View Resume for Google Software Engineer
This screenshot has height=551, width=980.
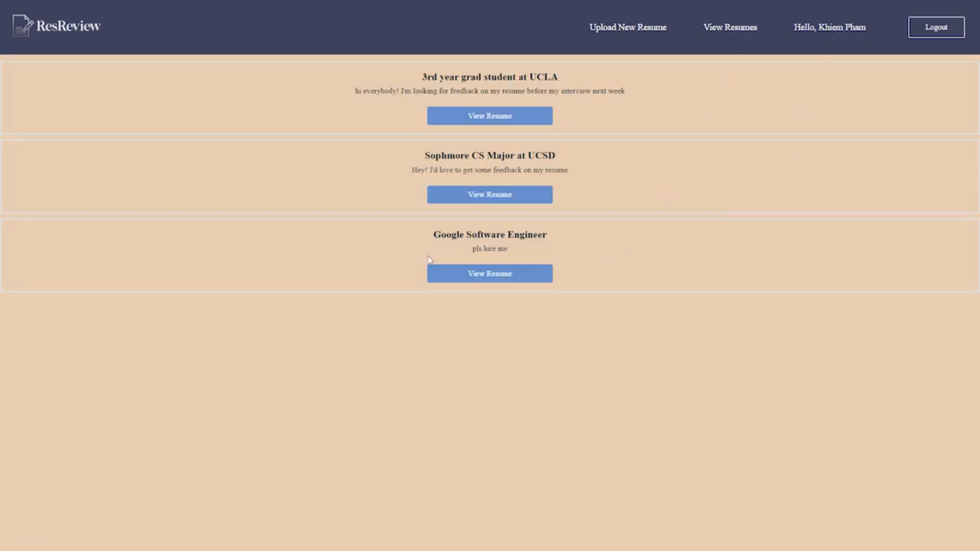click(x=489, y=273)
